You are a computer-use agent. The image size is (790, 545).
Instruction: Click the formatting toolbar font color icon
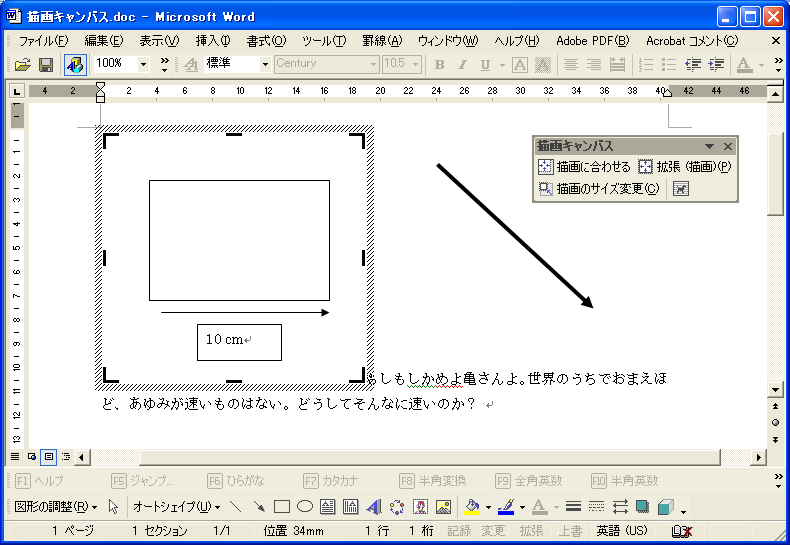click(744, 64)
